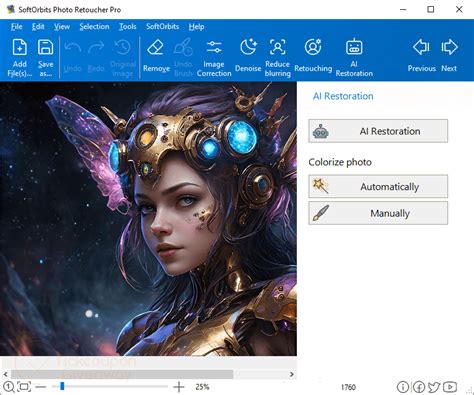Click the AI Restoration panel button
This screenshot has width=474, height=395.
point(378,131)
